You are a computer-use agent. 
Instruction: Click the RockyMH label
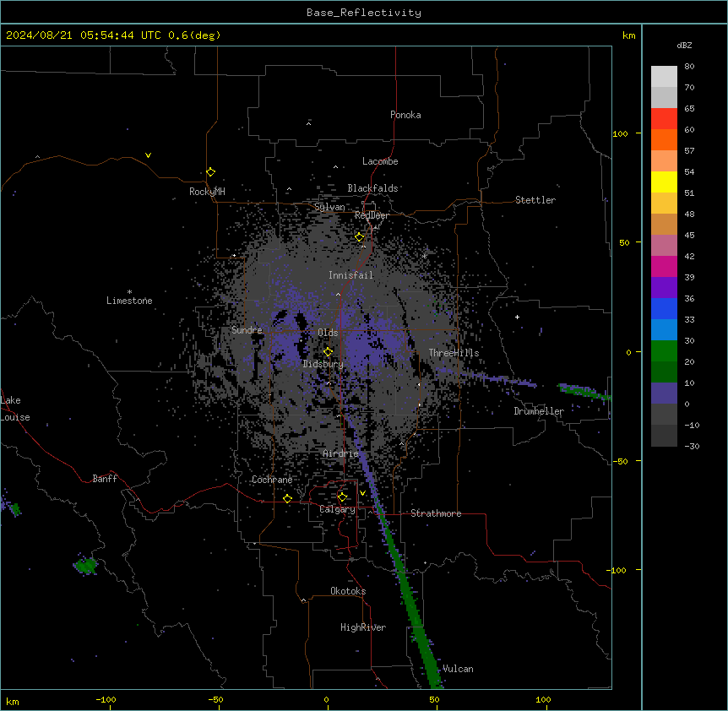[x=207, y=192]
